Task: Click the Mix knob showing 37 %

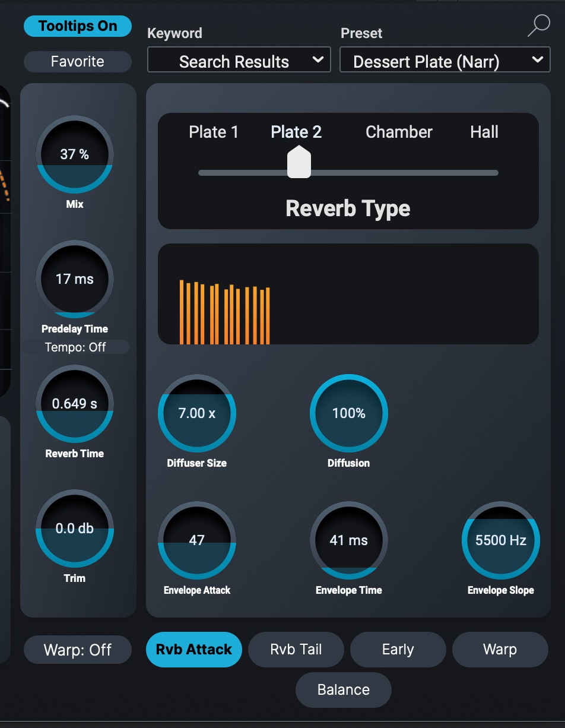Action: point(75,154)
